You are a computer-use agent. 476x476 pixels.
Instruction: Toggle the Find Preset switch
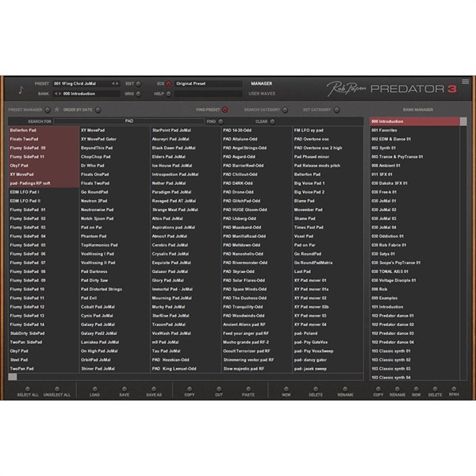tap(225, 109)
